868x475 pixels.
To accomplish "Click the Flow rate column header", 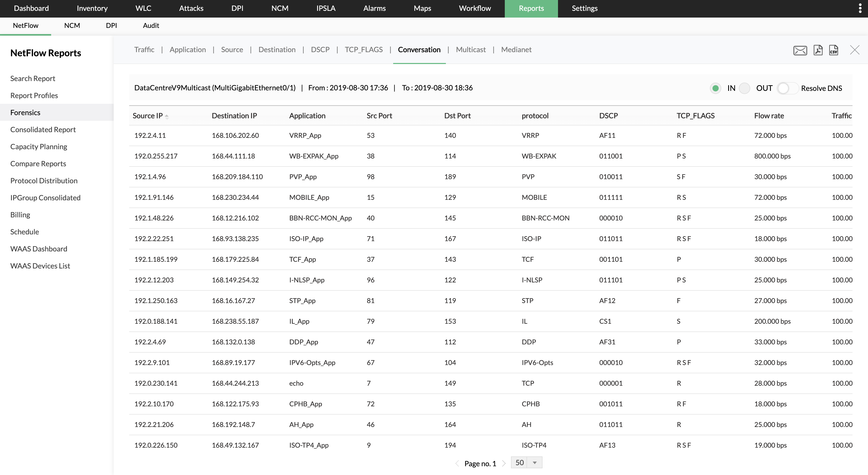I will 769,115.
